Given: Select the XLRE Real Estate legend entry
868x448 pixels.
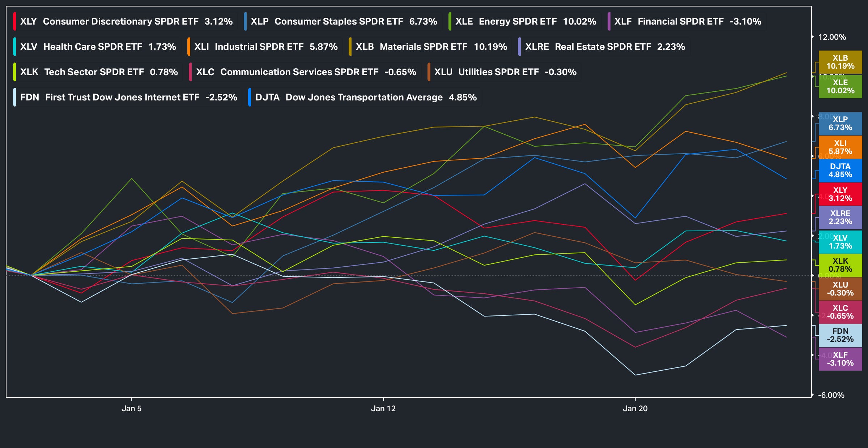Looking at the screenshot, I should (x=605, y=47).
